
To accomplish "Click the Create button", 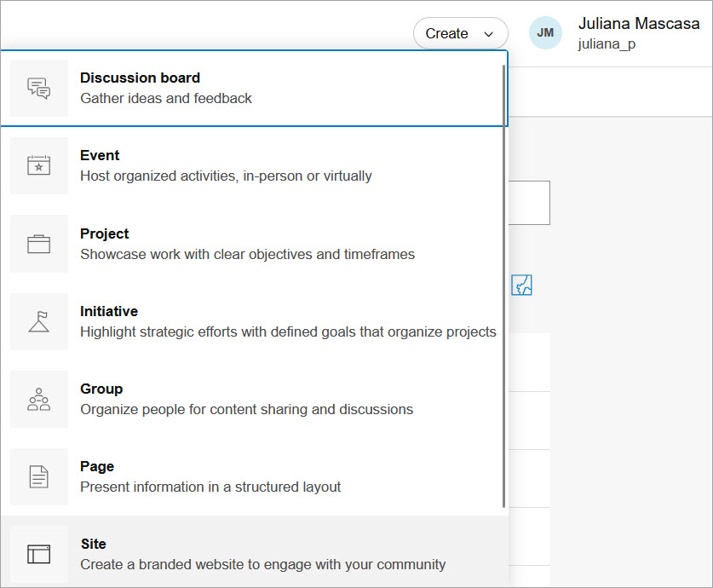I will point(446,33).
